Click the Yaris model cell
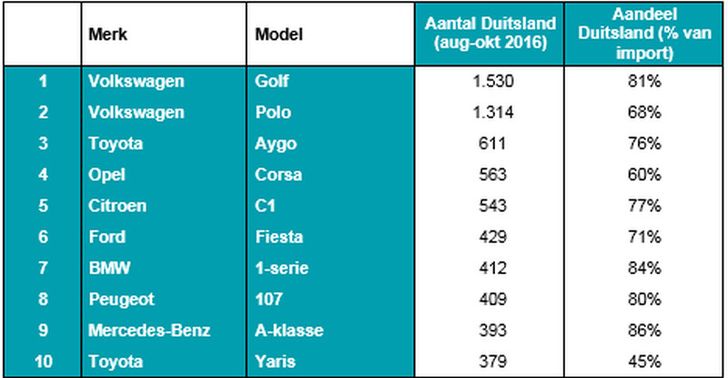This screenshot has width=728, height=378. pos(330,361)
